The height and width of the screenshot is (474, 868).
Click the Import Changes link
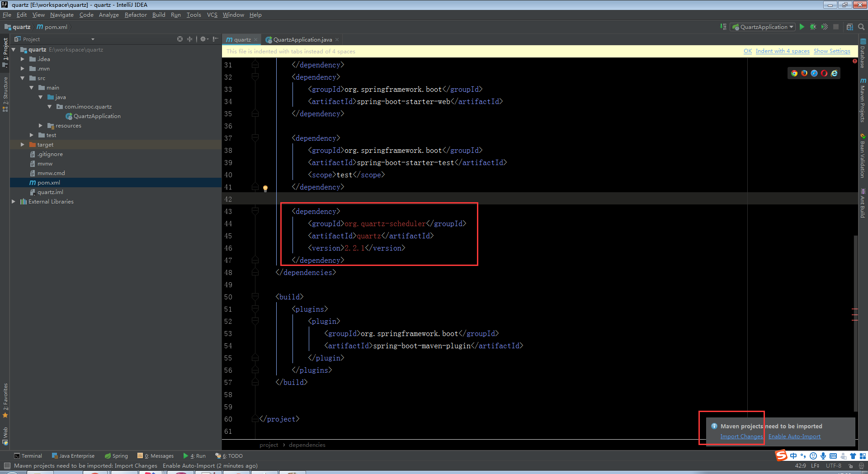click(741, 436)
